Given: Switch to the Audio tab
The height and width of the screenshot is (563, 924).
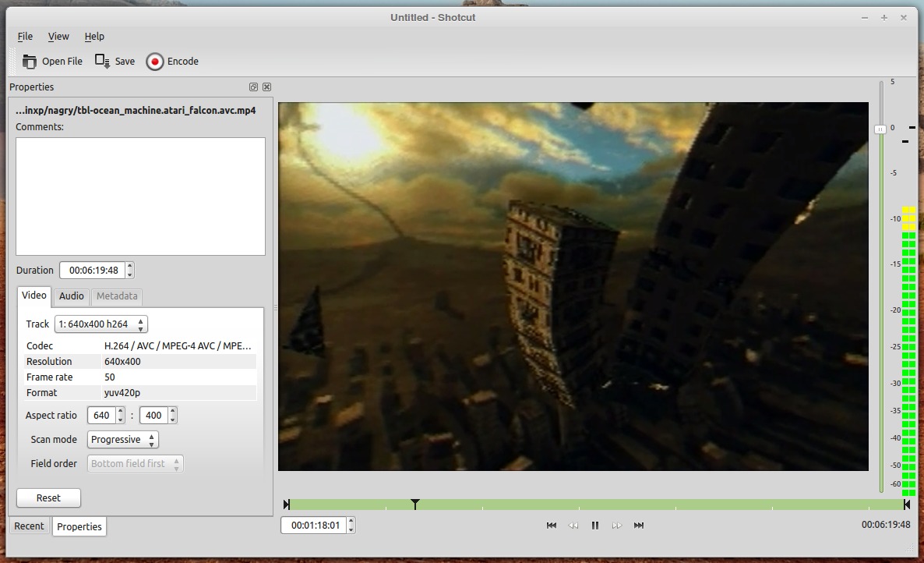Looking at the screenshot, I should click(x=72, y=296).
